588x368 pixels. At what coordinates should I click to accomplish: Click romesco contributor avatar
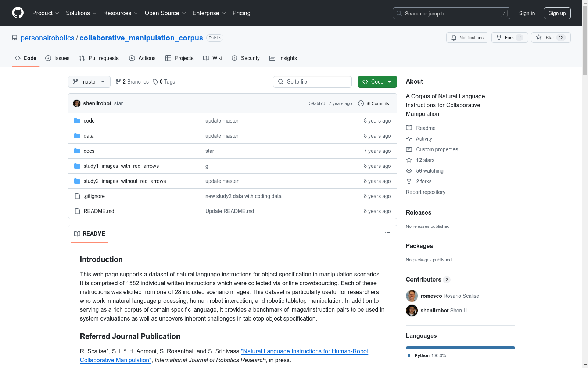click(412, 296)
